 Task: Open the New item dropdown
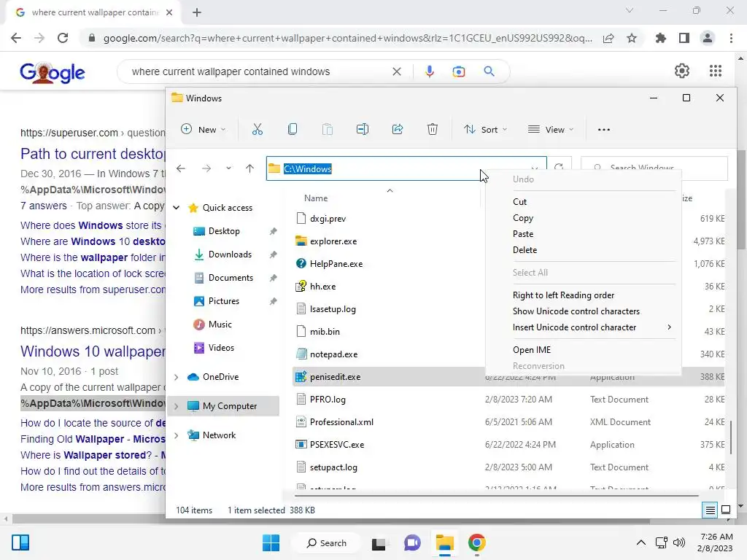204,130
